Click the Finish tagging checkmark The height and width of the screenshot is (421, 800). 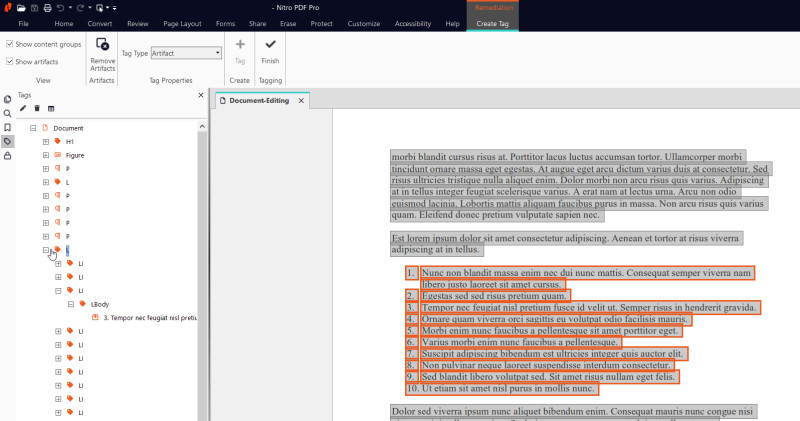click(x=270, y=45)
